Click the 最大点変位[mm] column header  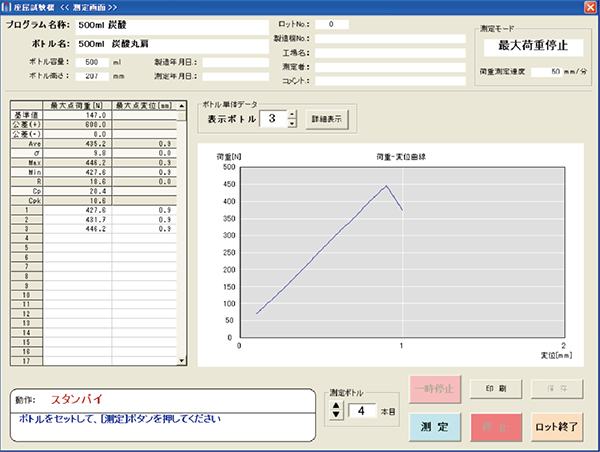(145, 106)
